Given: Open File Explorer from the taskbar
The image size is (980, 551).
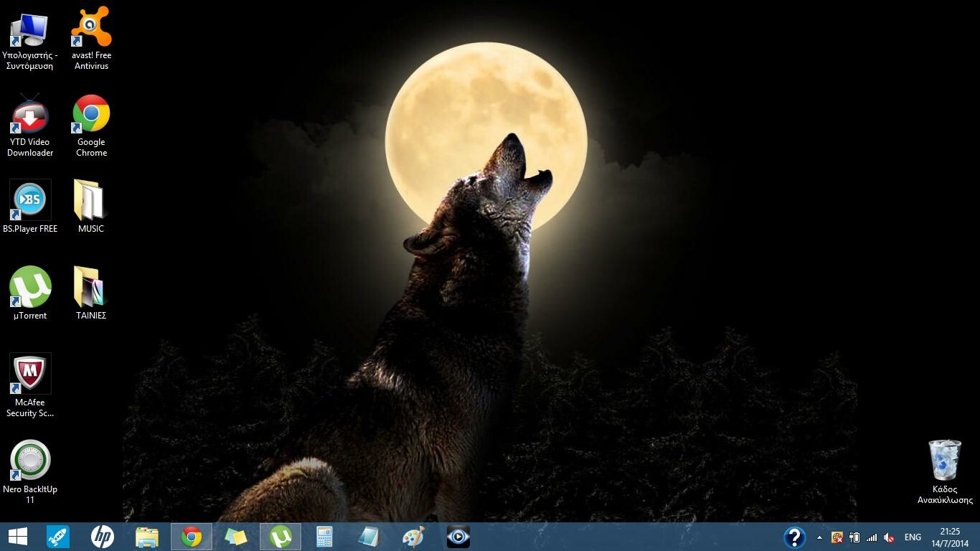Looking at the screenshot, I should (147, 537).
